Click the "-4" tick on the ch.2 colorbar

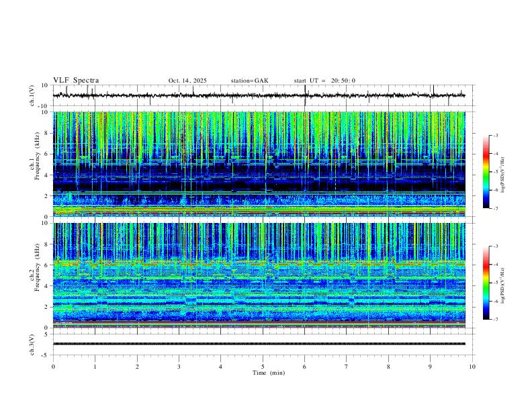coord(496,265)
